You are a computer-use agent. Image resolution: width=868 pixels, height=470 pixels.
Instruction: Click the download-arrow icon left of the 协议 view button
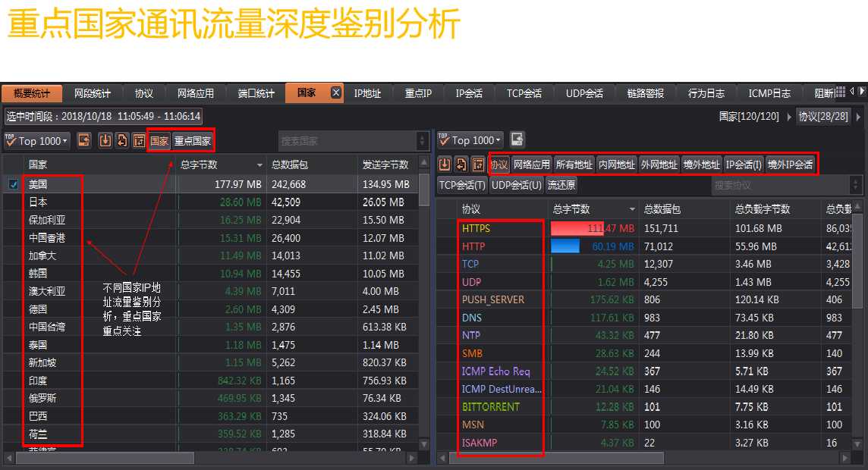[444, 164]
